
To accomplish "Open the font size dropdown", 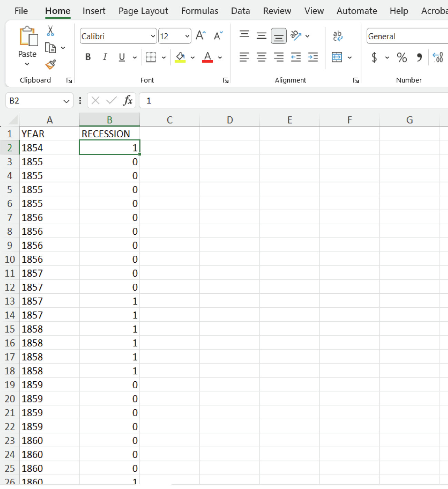I will pyautogui.click(x=186, y=36).
